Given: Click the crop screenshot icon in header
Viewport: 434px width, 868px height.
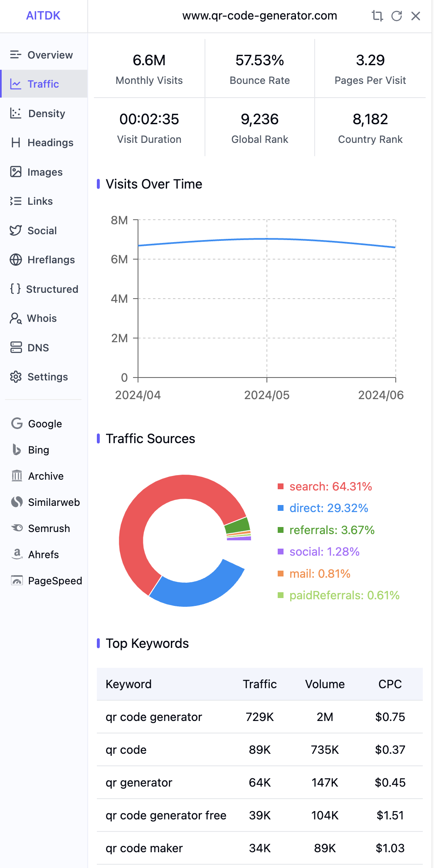Looking at the screenshot, I should coord(377,16).
